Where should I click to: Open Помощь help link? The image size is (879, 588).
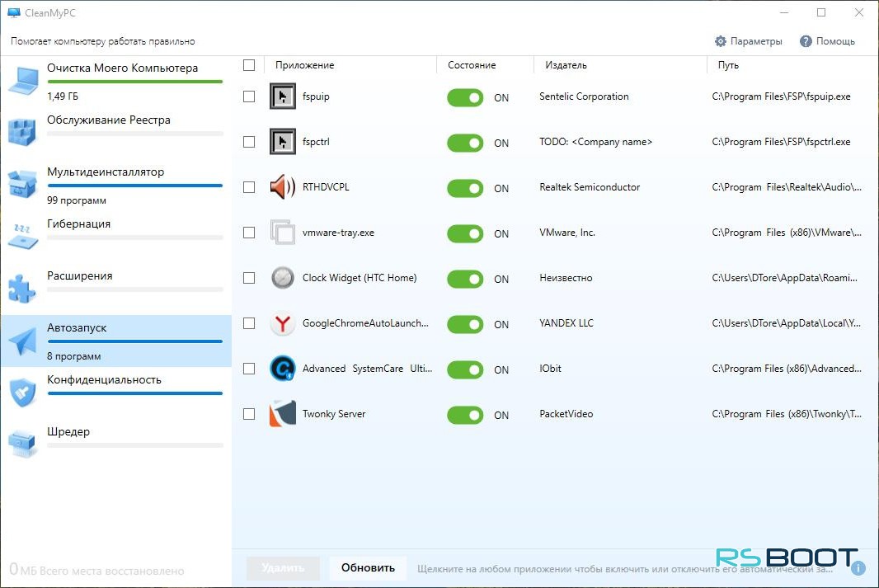pyautogui.click(x=827, y=41)
